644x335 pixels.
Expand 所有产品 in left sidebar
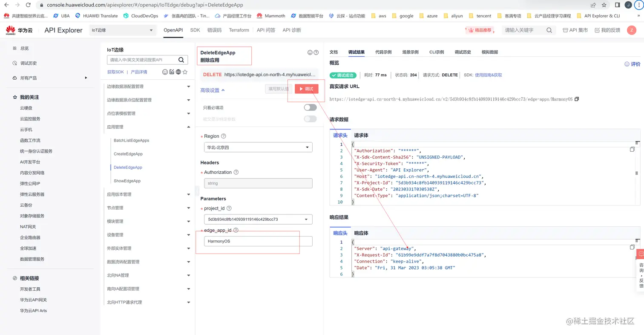point(50,78)
